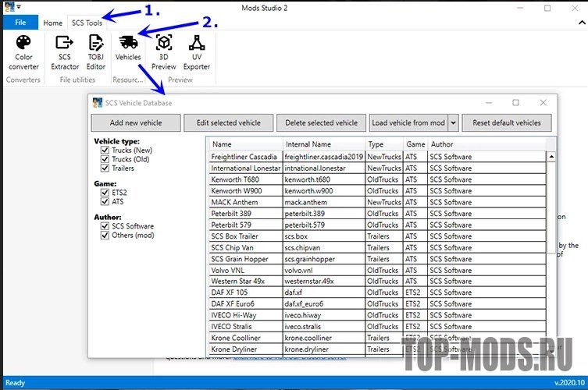Image resolution: width=588 pixels, height=390 pixels.
Task: Click the SCS Vehicle Database window icon
Action: [98, 103]
